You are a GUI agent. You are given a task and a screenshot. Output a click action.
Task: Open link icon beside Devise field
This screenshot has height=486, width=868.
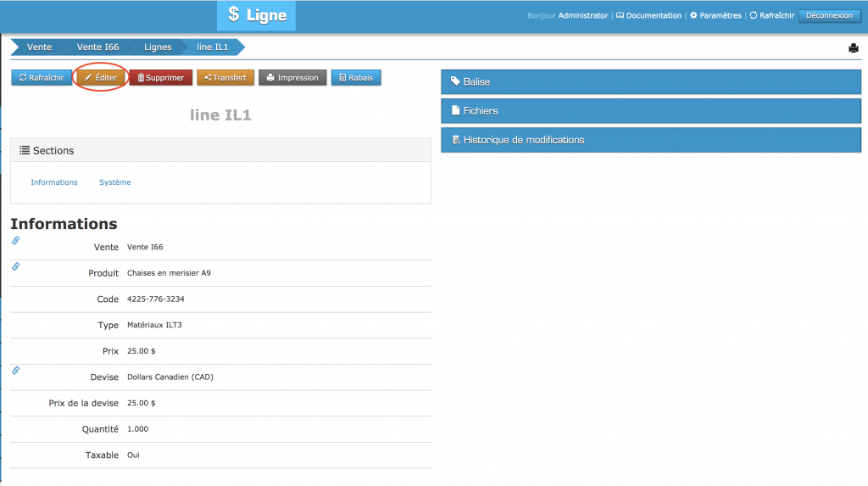15,371
